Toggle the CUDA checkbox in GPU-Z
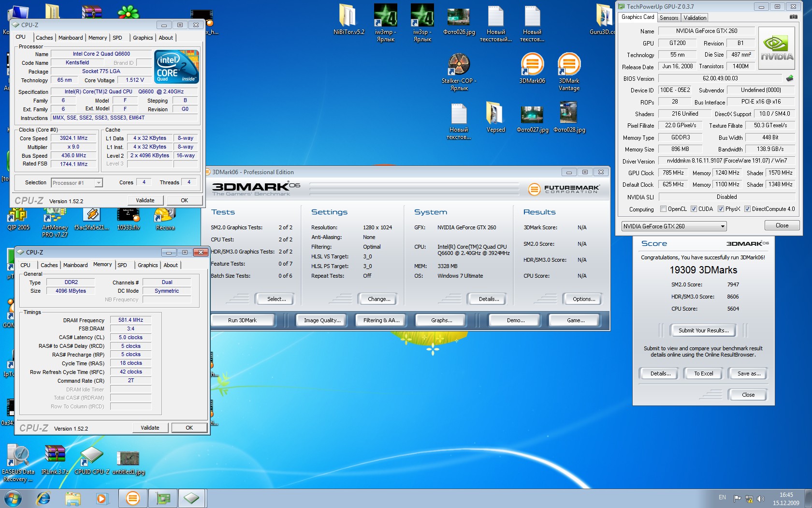Viewport: 812px width, 508px height. (x=694, y=209)
